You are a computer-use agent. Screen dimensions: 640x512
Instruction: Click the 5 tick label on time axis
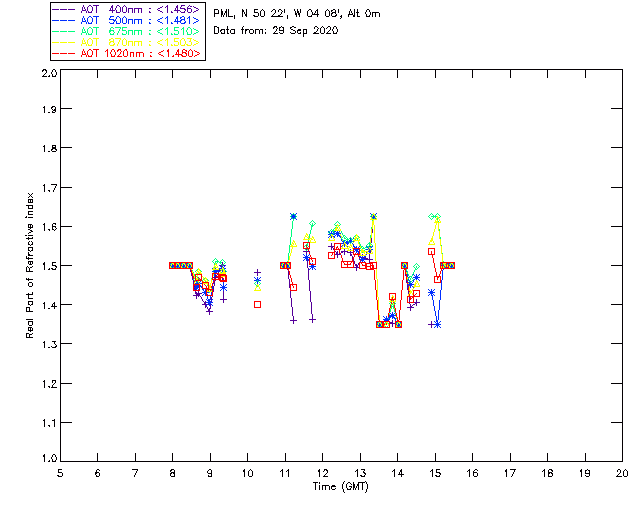click(60, 473)
